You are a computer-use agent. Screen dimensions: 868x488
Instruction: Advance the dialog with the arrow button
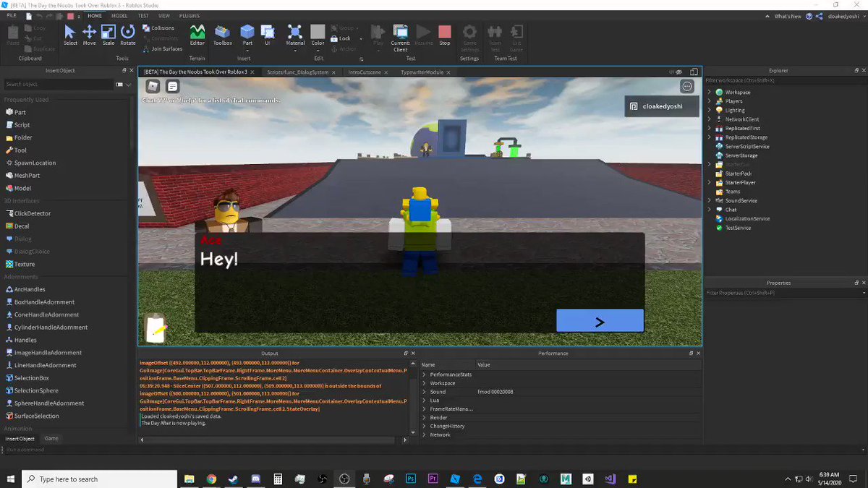600,321
